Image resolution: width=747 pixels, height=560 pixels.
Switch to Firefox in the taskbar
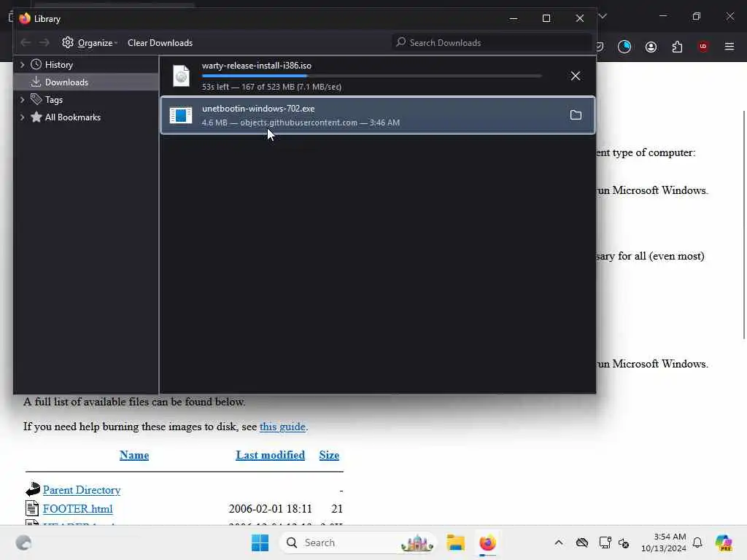487,542
